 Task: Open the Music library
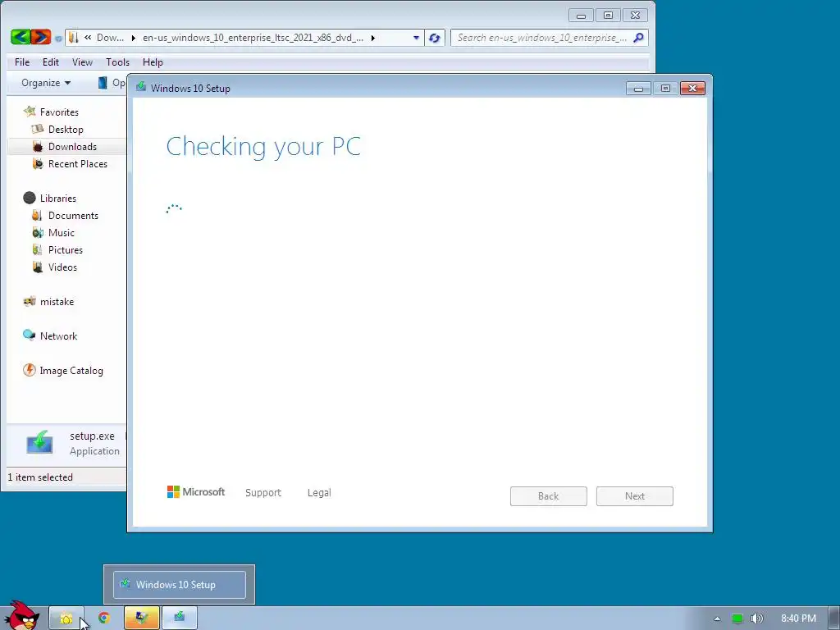click(x=62, y=232)
